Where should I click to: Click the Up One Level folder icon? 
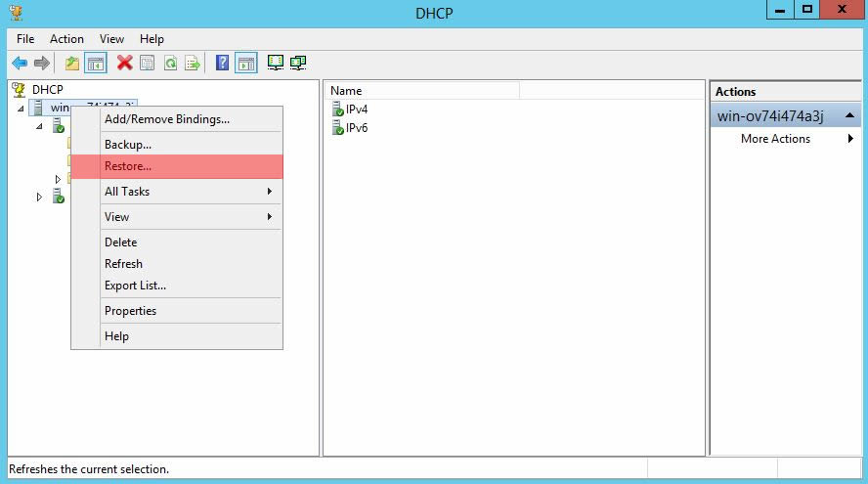(x=71, y=64)
